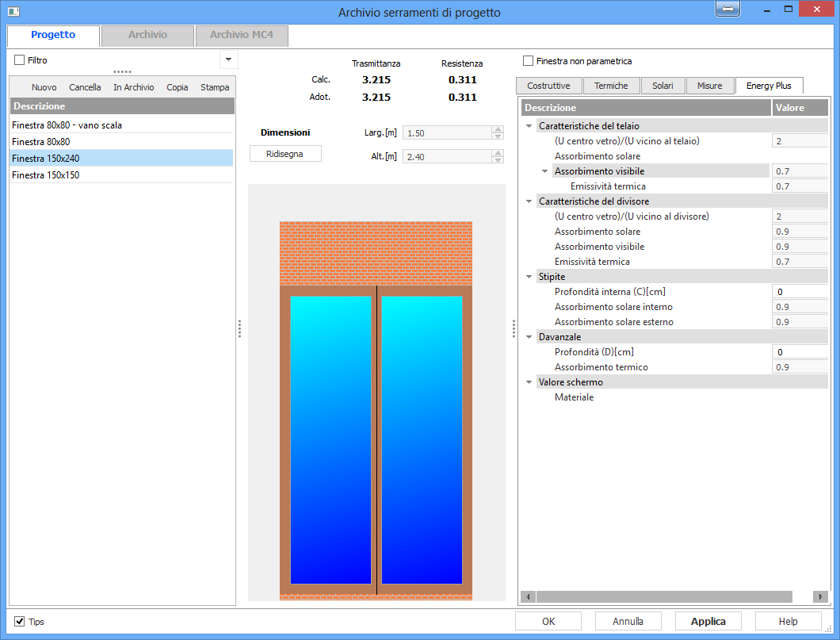Toggle the Finestra non parametrica checkbox

(529, 61)
